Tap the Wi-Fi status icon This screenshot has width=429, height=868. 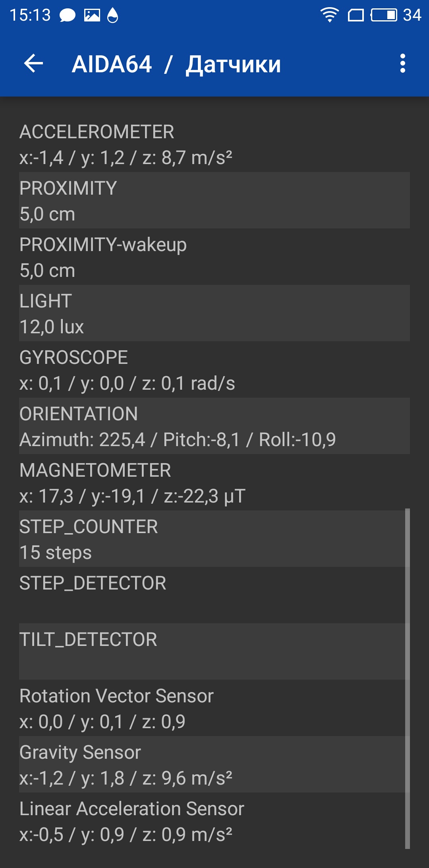(x=330, y=15)
